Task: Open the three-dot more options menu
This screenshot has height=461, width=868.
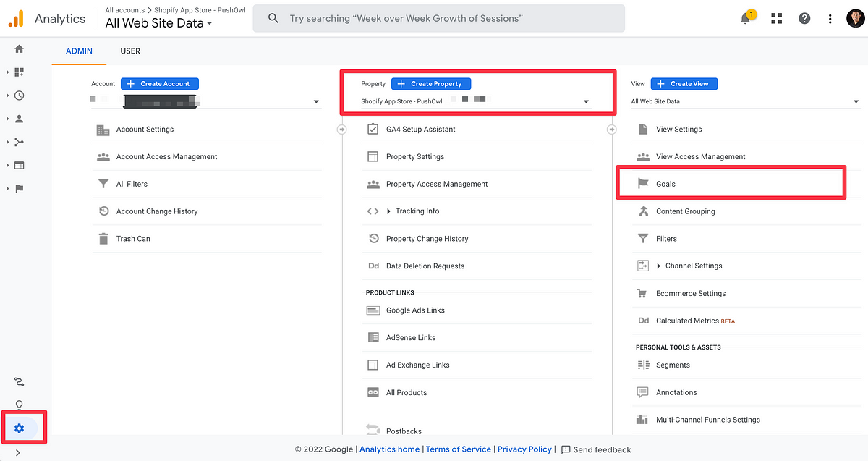Action: click(830, 19)
